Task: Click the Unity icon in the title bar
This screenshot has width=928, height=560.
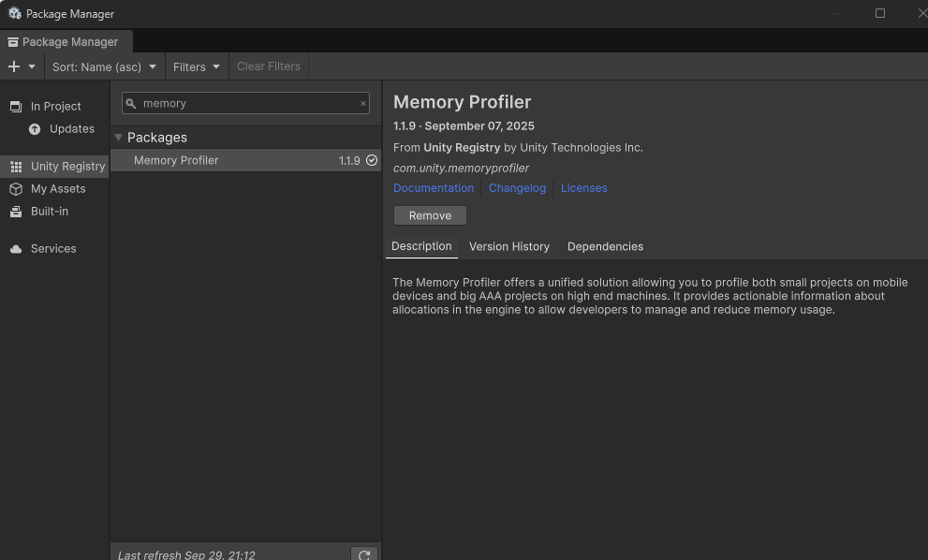Action: tap(15, 13)
